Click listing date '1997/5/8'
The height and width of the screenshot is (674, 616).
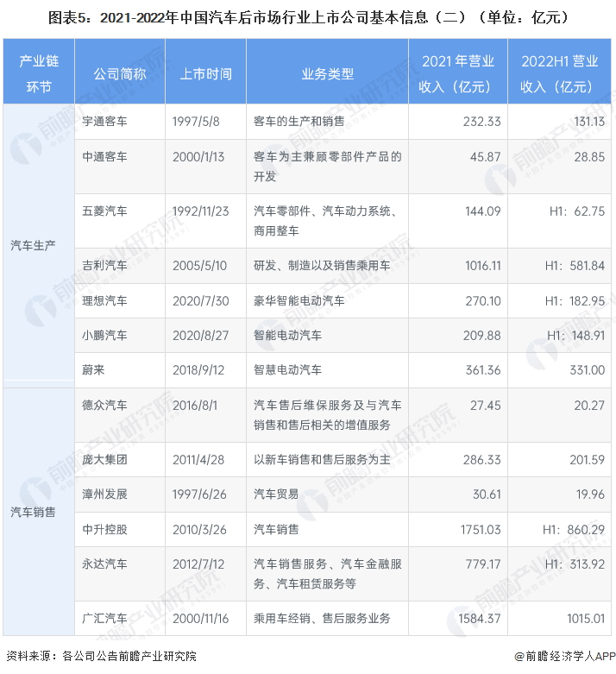(x=196, y=122)
